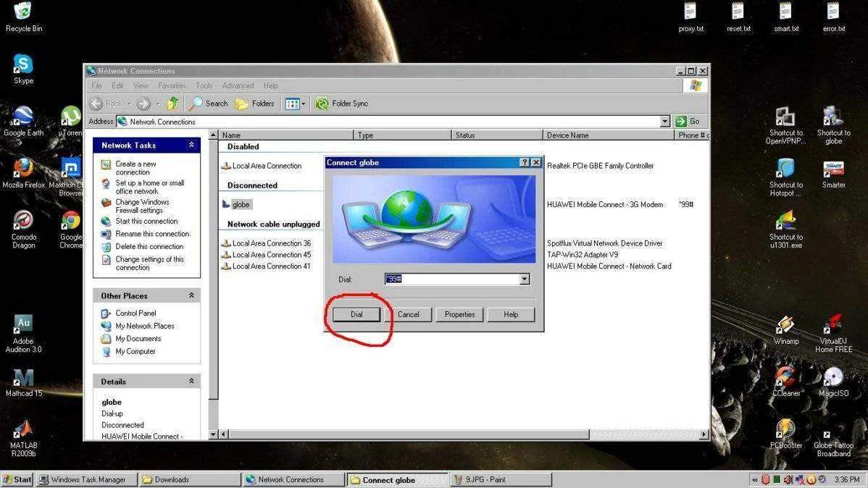Viewport: 868px width, 488px height.
Task: Switch to 9.JPG - Paint taskbar item
Action: [501, 480]
